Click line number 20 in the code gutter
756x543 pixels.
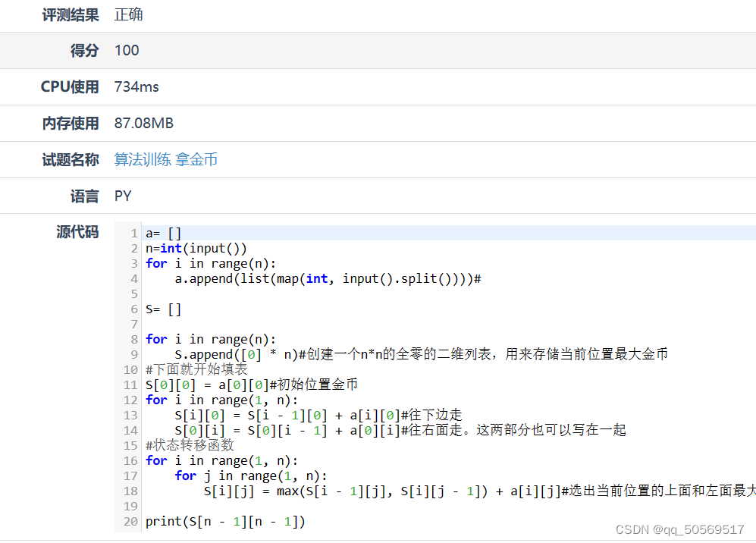(130, 522)
